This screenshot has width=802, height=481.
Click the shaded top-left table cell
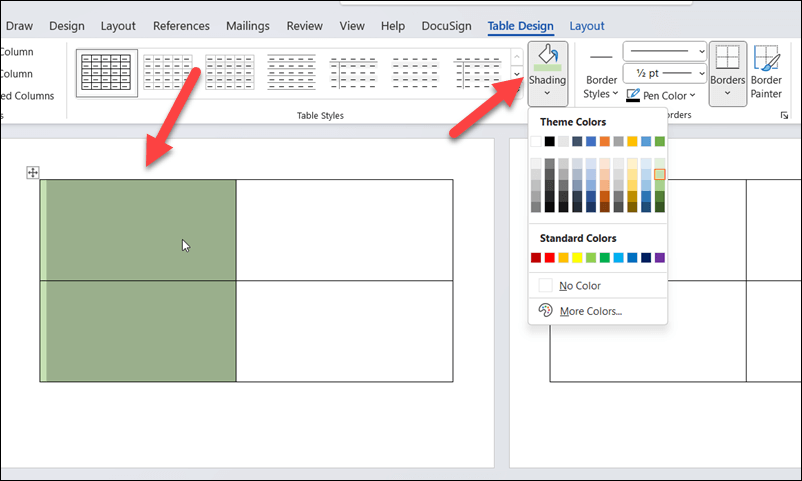click(x=138, y=230)
